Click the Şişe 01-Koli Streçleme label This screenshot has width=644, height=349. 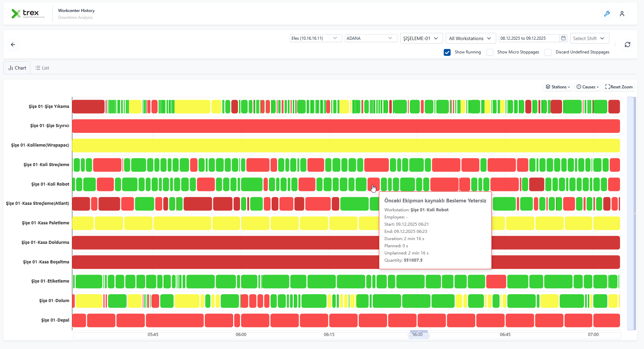(x=46, y=165)
